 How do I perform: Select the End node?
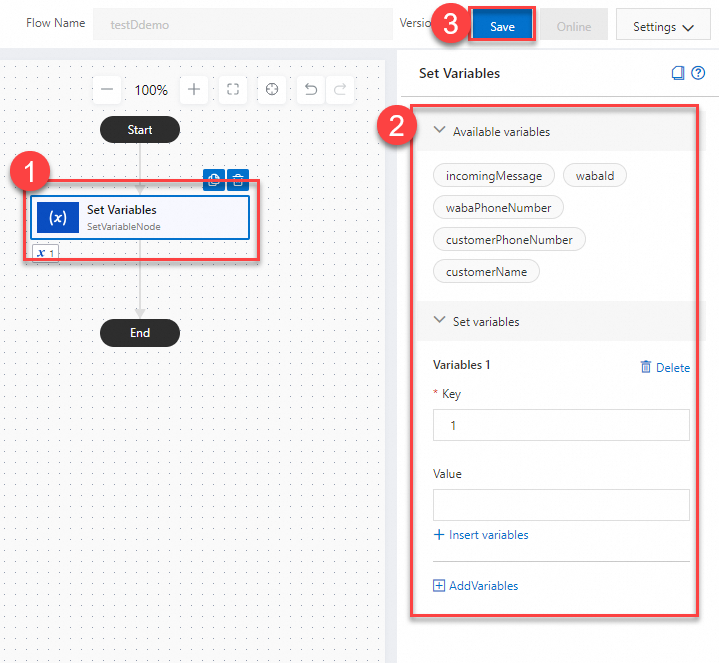pos(140,333)
